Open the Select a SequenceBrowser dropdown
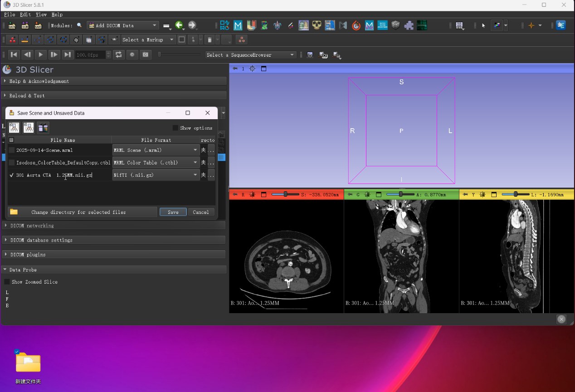This screenshot has height=392, width=575. tap(250, 55)
